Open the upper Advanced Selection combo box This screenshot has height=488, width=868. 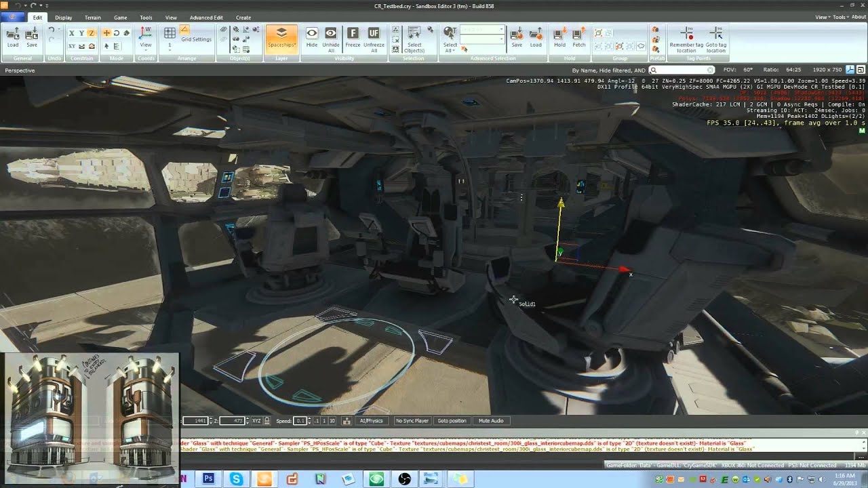tap(482, 30)
